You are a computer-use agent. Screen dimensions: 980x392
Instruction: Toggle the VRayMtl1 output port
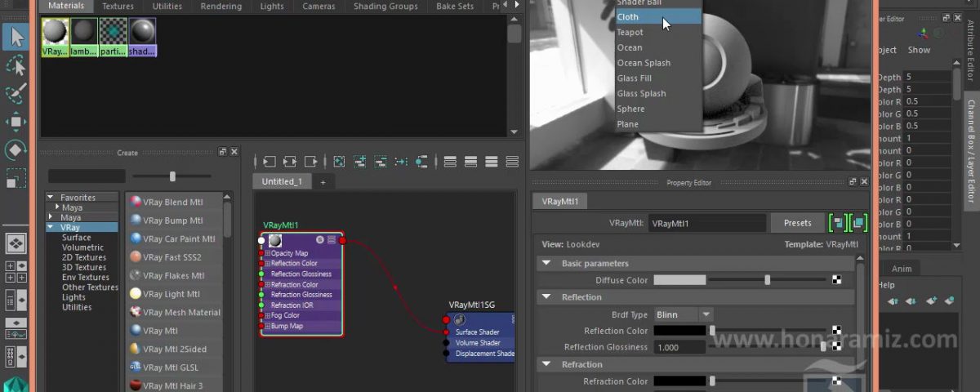click(x=342, y=240)
